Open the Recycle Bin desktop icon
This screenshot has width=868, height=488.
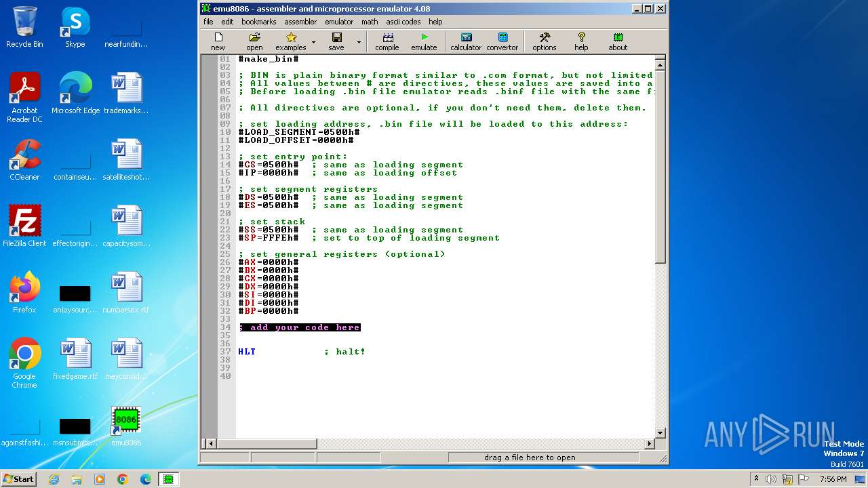[24, 27]
